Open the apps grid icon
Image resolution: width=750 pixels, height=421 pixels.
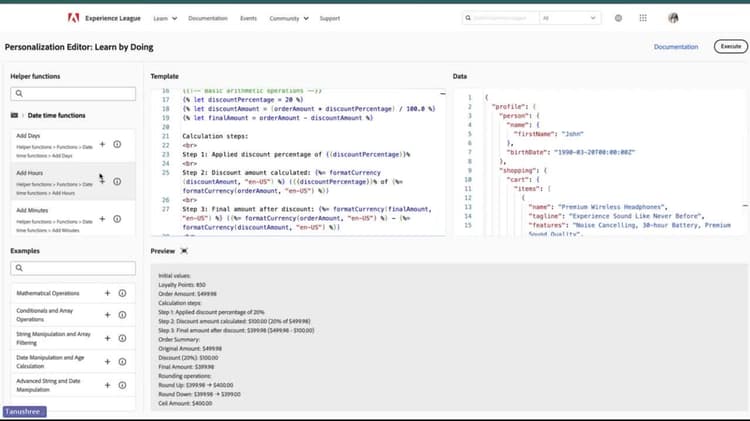coord(643,18)
